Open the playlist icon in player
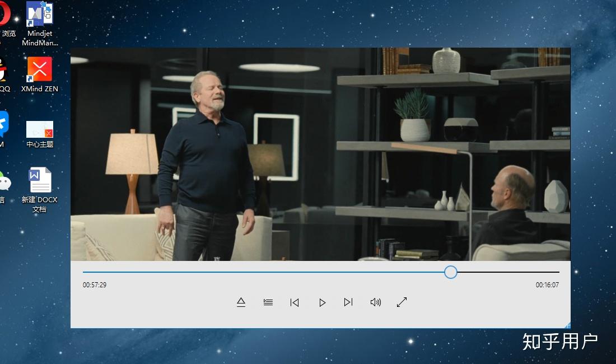Image resolution: width=616 pixels, height=364 pixels. point(268,302)
